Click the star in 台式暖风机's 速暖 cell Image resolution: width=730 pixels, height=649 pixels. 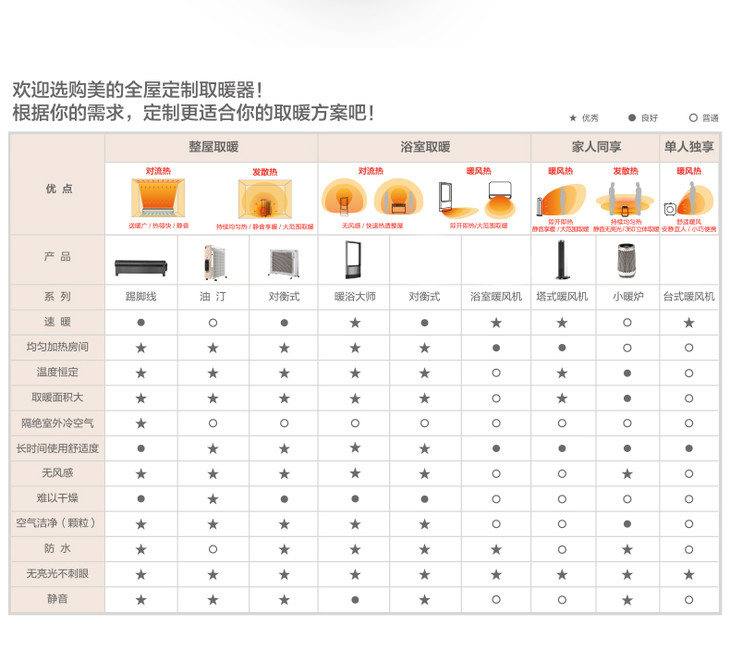(689, 323)
